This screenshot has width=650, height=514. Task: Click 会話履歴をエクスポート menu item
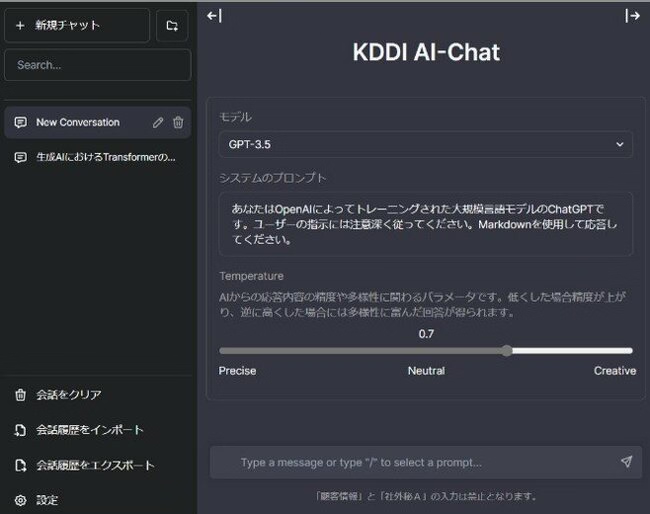94,465
